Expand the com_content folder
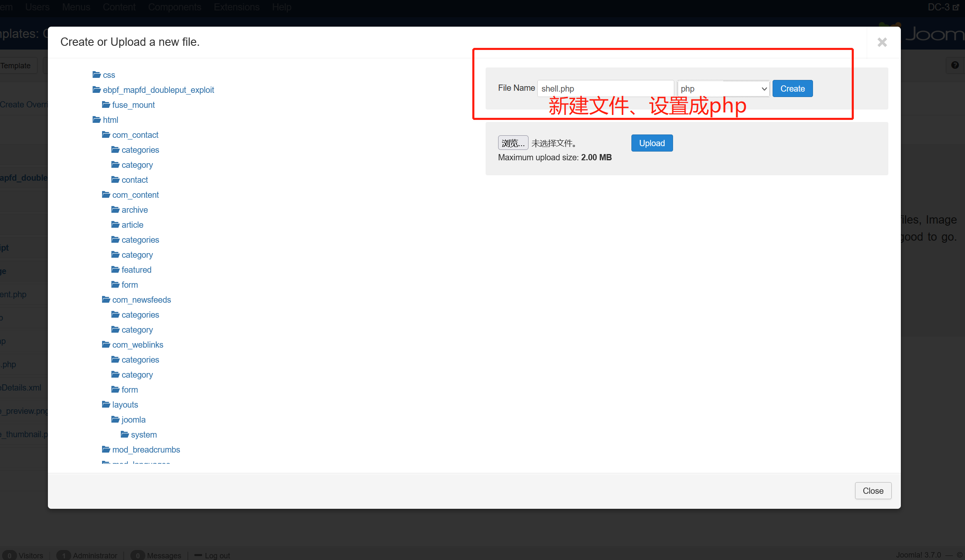965x560 pixels. pos(135,195)
